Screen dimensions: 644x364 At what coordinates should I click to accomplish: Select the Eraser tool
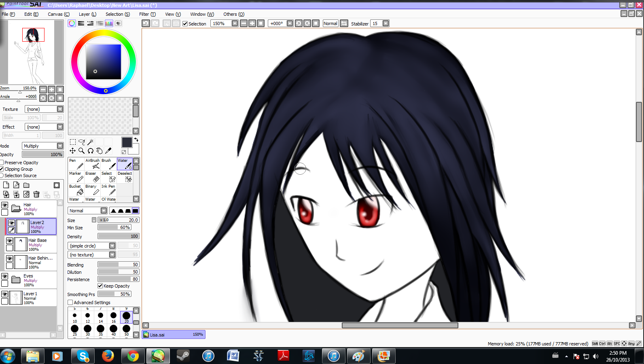pyautogui.click(x=93, y=177)
